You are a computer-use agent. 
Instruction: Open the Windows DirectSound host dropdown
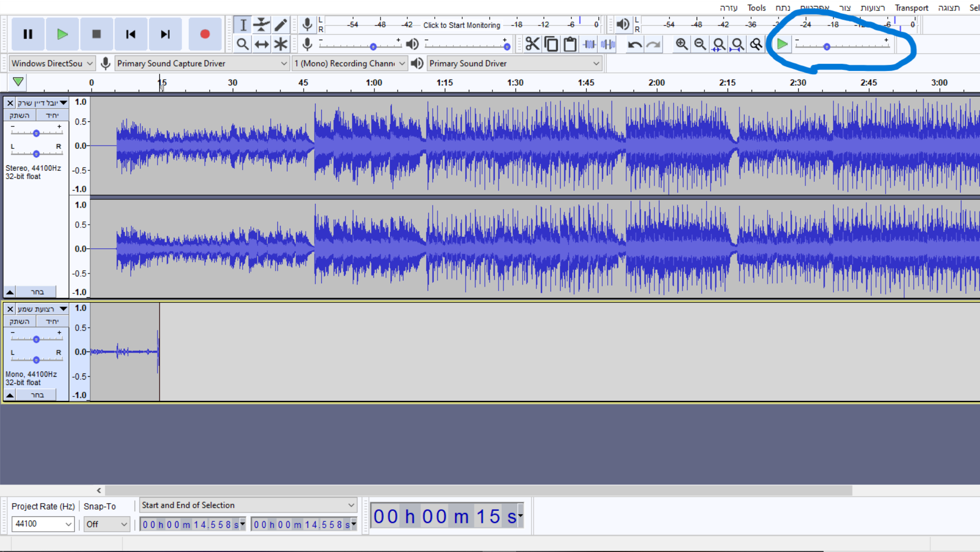coord(52,64)
